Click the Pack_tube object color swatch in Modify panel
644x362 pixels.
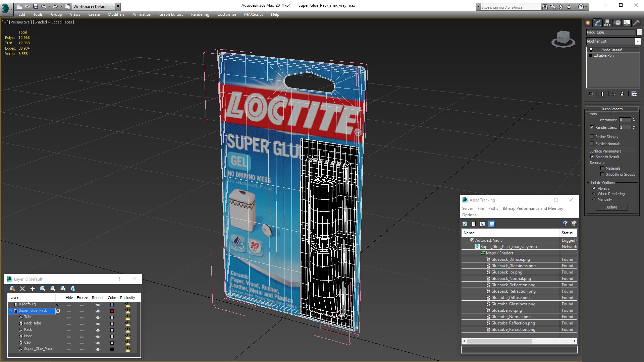coord(639,32)
